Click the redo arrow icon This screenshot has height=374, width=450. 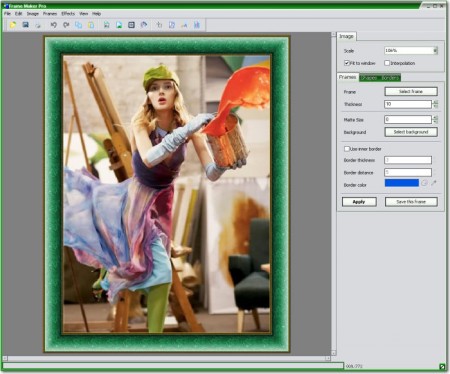point(66,25)
